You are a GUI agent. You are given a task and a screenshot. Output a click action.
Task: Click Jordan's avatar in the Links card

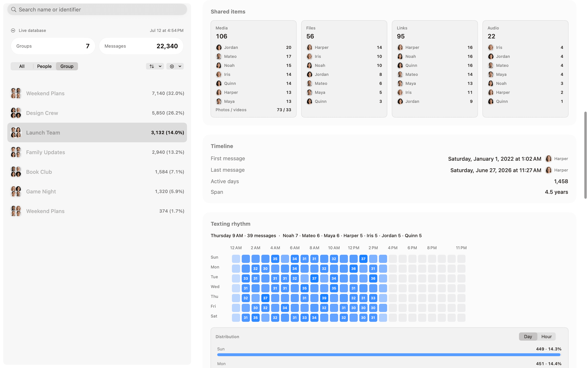[400, 101]
